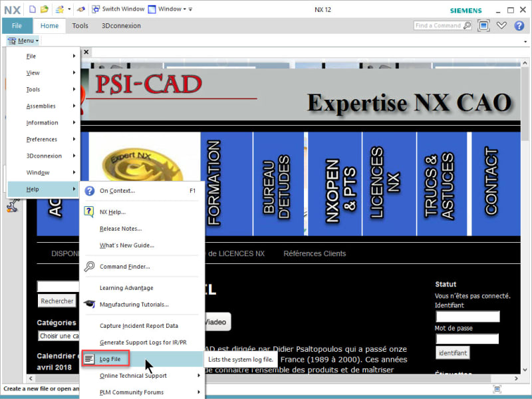Click the Find a Command magnifier icon
Screen dimensions: 532x399
467,25
